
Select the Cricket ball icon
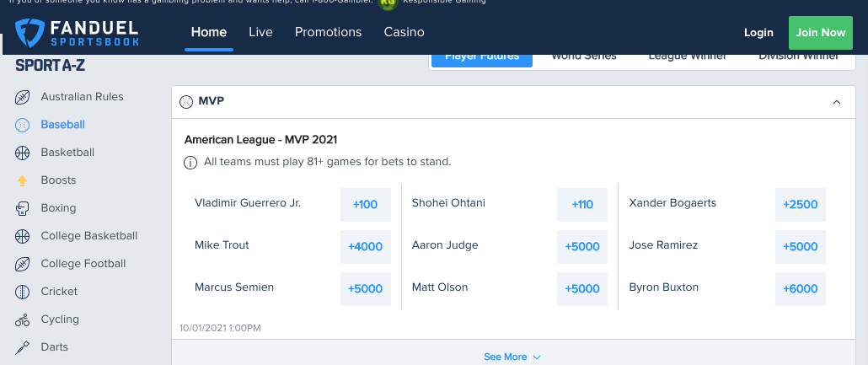[22, 292]
